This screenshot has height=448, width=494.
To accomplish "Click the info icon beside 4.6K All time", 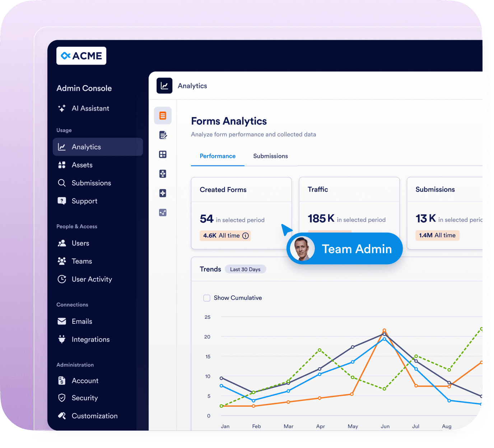I will click(246, 236).
